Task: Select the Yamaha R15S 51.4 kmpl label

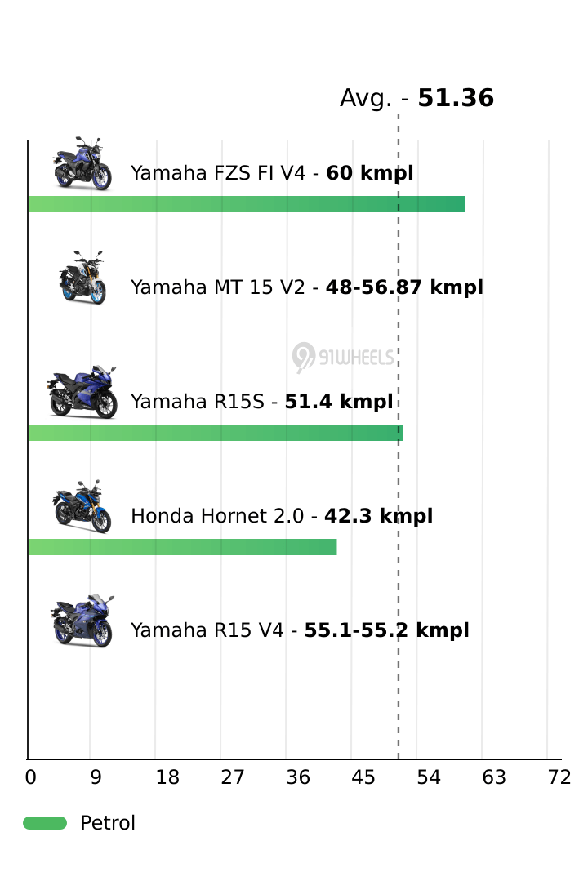Action: pos(261,402)
